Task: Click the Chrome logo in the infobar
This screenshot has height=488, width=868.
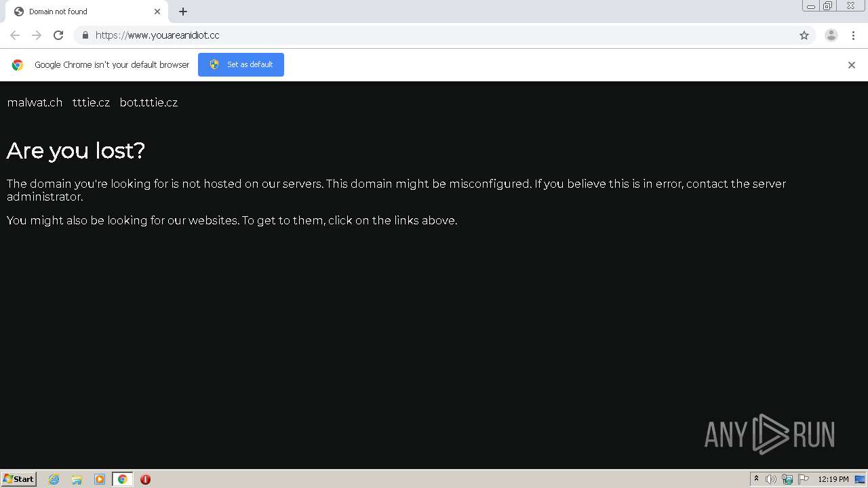Action: [18, 65]
